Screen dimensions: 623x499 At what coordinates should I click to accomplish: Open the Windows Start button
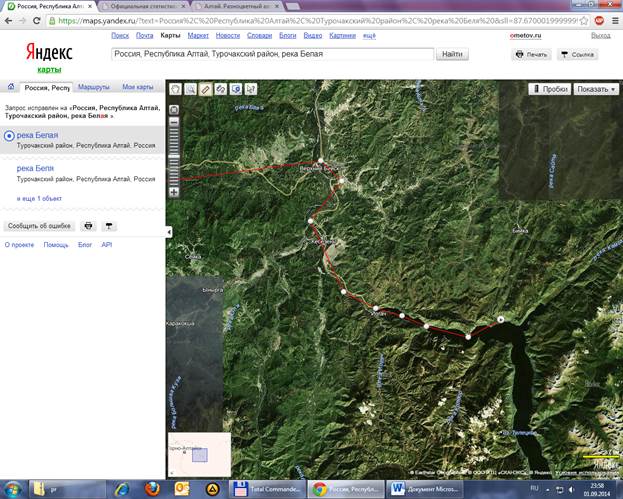pos(12,489)
